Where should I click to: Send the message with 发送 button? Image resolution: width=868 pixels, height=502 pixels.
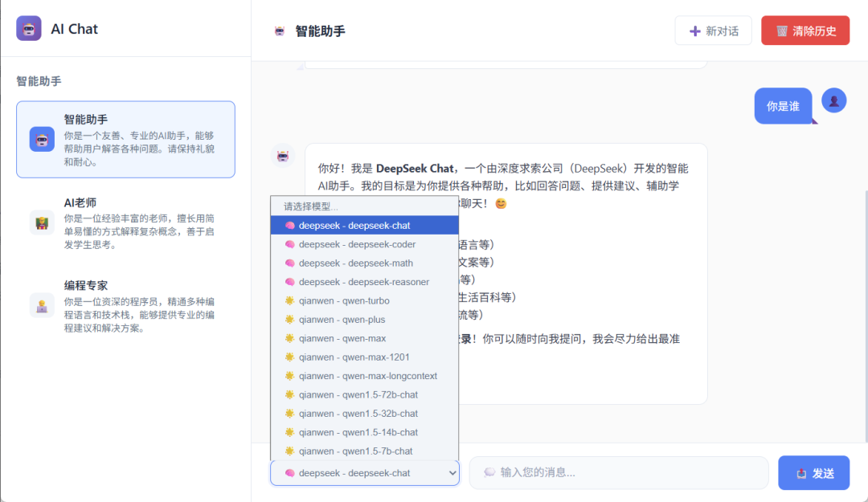(813, 472)
